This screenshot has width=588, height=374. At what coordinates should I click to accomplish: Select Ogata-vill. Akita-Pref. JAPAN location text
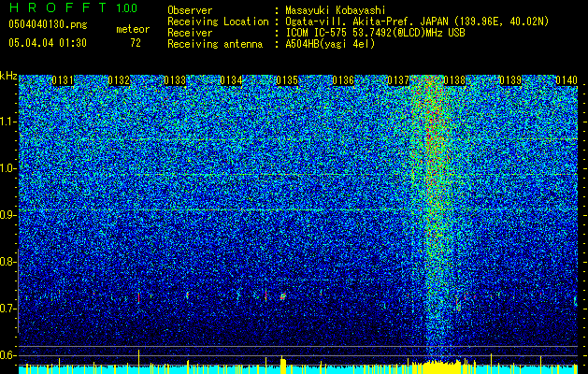(x=417, y=22)
